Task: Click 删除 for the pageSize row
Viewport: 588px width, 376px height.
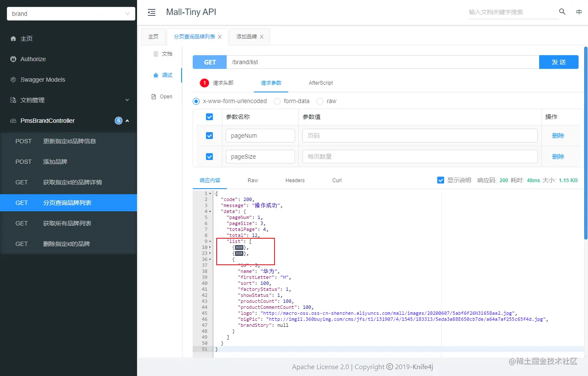Action: (x=558, y=157)
